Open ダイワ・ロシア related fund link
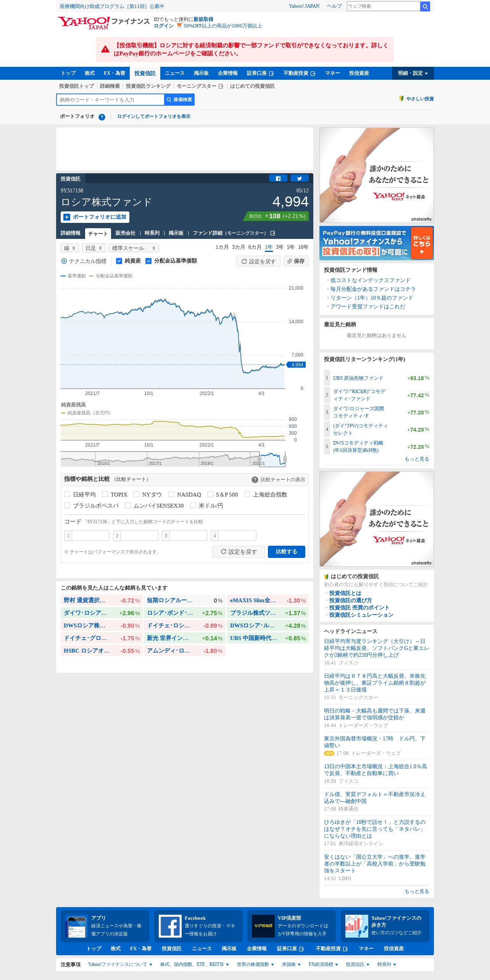The width and height of the screenshot is (490, 980). point(85,613)
